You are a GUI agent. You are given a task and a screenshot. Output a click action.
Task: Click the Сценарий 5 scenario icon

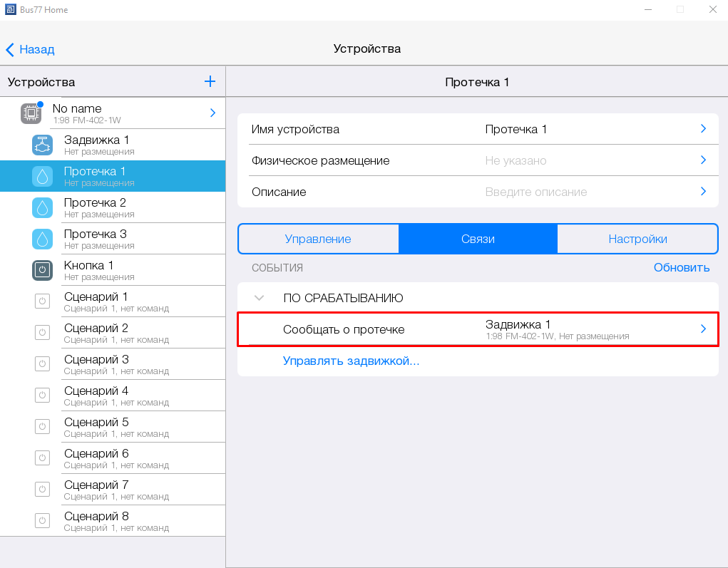tap(43, 427)
